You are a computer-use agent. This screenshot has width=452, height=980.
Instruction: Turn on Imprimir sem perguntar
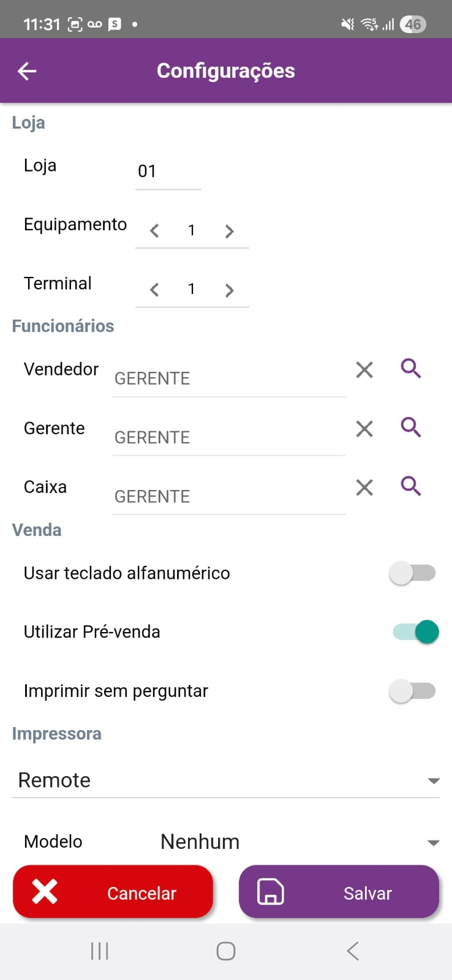[x=412, y=691]
